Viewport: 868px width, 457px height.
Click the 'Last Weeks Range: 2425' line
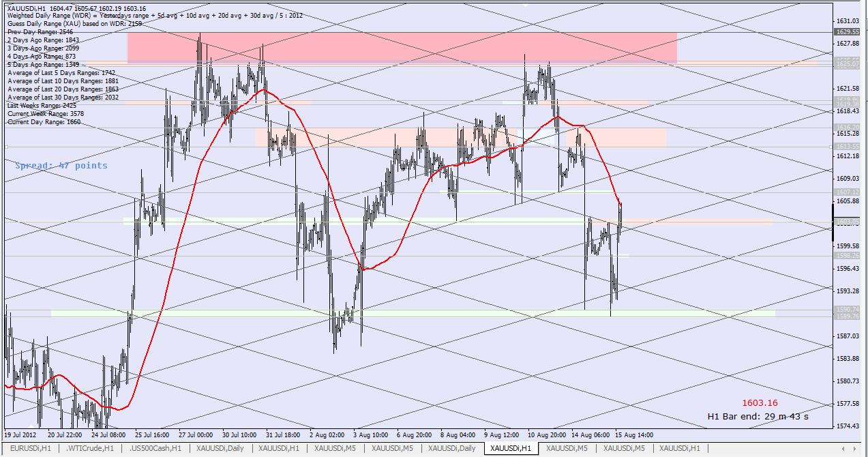42,106
